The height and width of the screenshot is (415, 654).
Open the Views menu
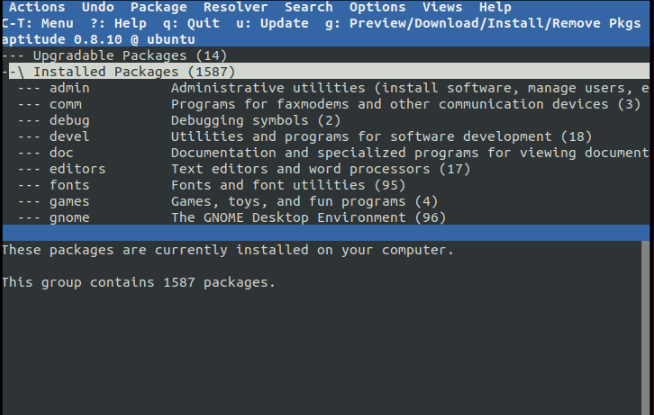[443, 7]
